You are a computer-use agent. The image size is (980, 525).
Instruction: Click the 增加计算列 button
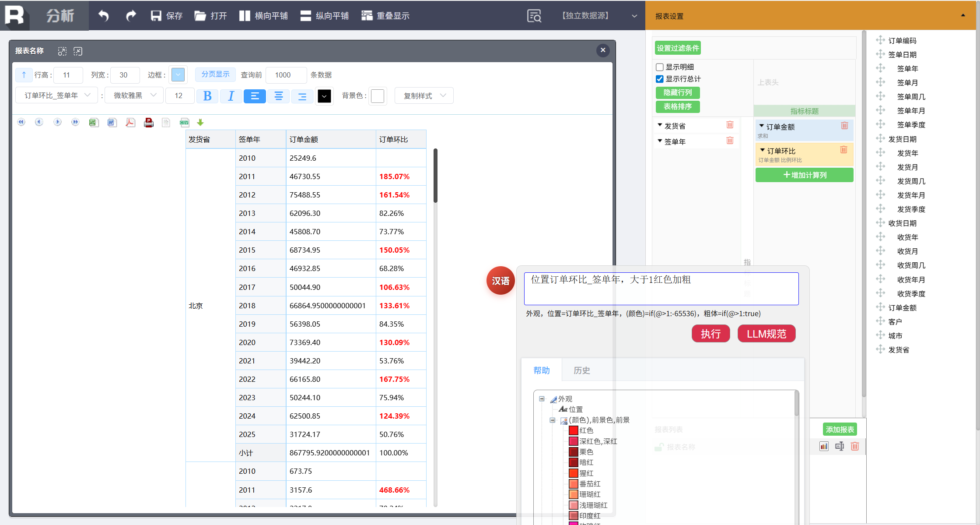pos(804,175)
